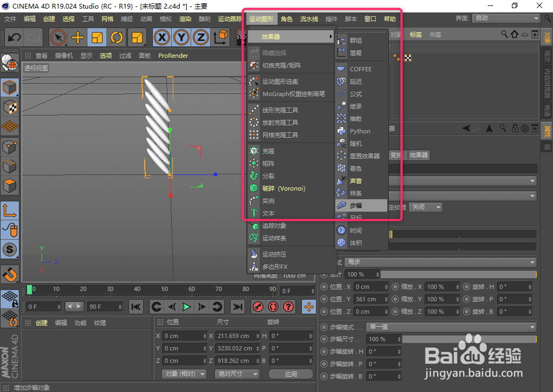
Task: Go to start of timeline
Action: [x=136, y=307]
